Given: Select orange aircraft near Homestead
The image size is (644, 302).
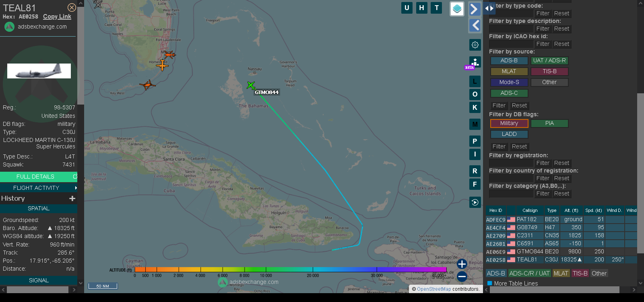Looking at the screenshot, I should pyautogui.click(x=162, y=65).
